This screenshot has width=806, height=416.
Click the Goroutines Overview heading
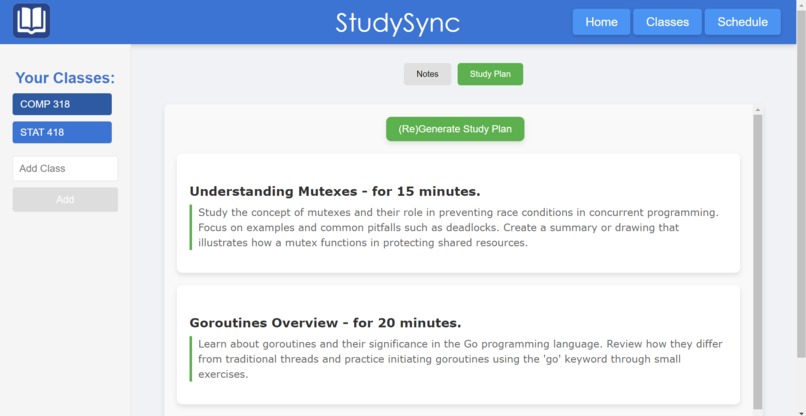[325, 323]
